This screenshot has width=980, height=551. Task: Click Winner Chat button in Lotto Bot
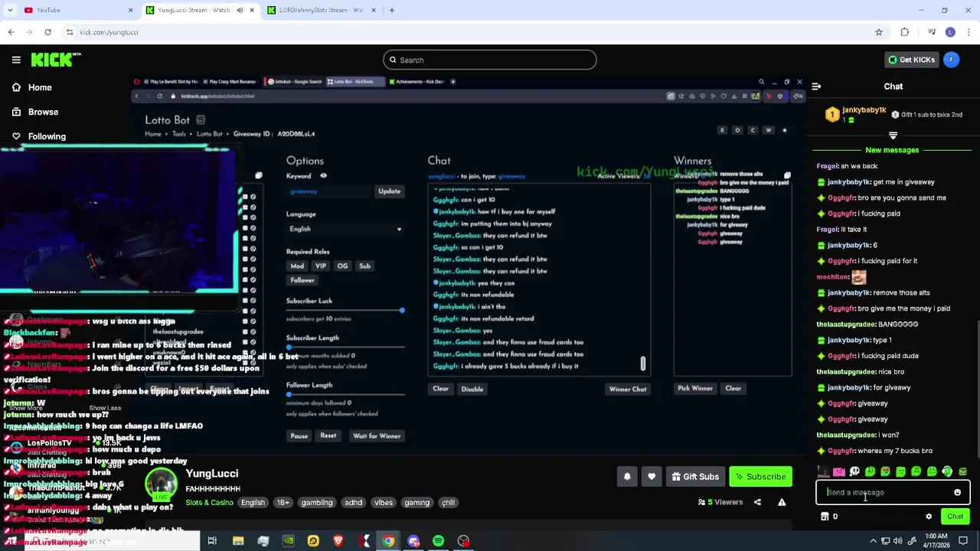coord(628,390)
